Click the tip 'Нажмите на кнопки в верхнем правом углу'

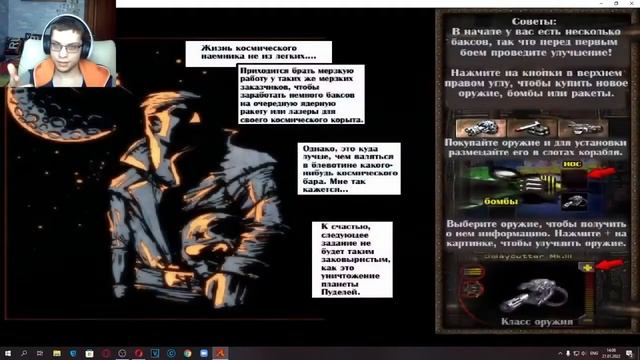coord(536,83)
